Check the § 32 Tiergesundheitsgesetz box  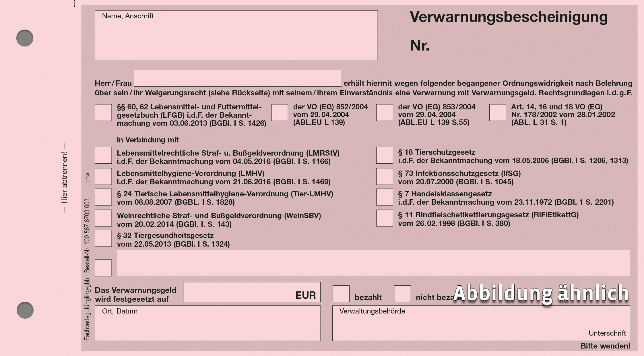coord(103,238)
